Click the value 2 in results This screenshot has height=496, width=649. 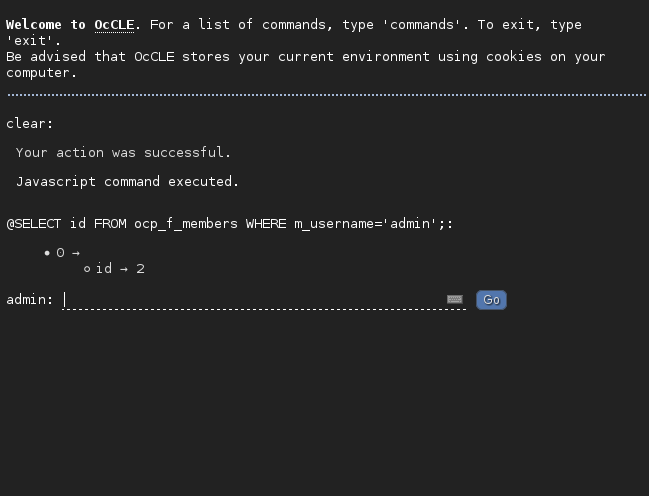[140, 269]
